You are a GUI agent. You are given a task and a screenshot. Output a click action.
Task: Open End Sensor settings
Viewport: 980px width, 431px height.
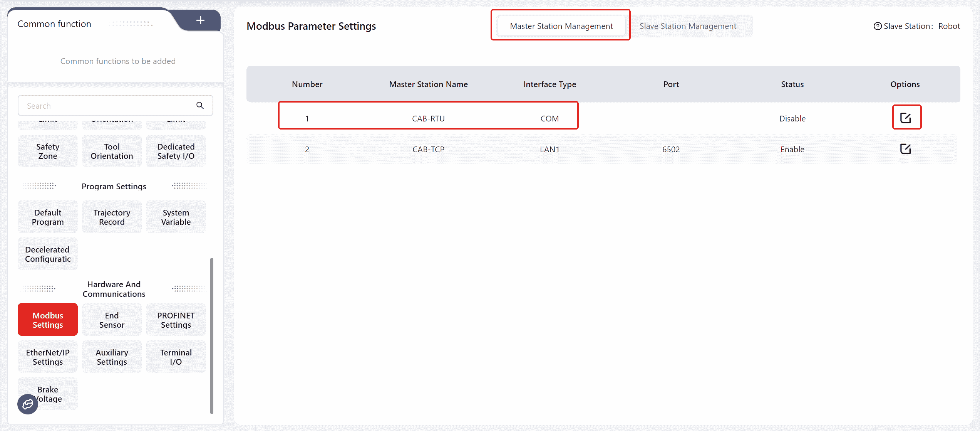112,320
